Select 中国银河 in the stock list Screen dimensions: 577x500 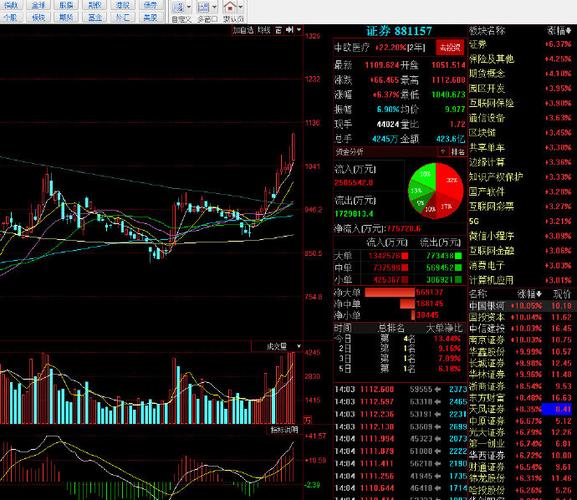[x=486, y=306]
